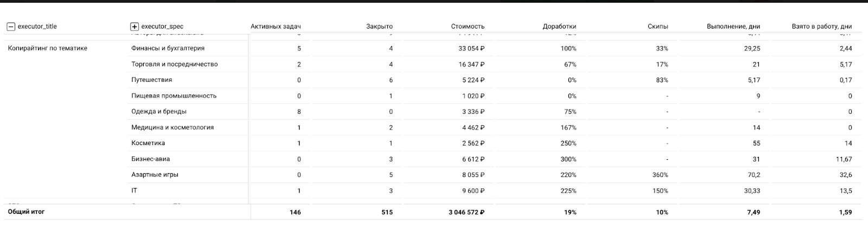Select the Одежда и бренды row
Viewport: 868px width, 228px height.
(158, 112)
